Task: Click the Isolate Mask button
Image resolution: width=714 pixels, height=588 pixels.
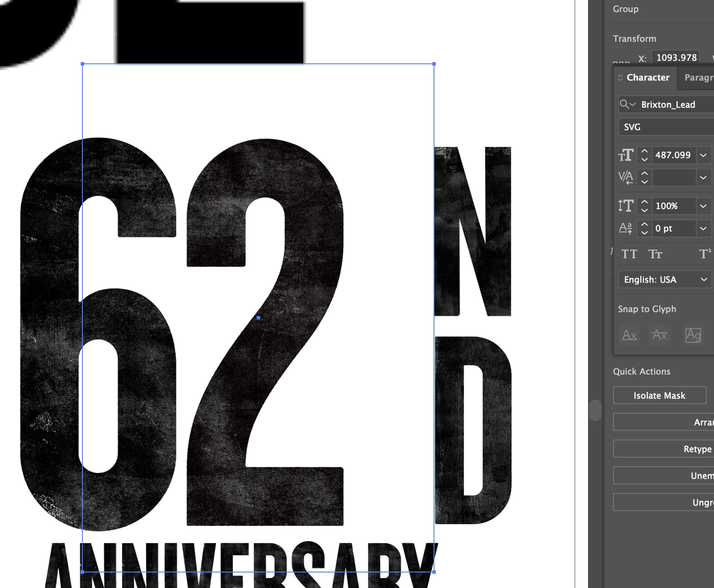Action: 660,395
